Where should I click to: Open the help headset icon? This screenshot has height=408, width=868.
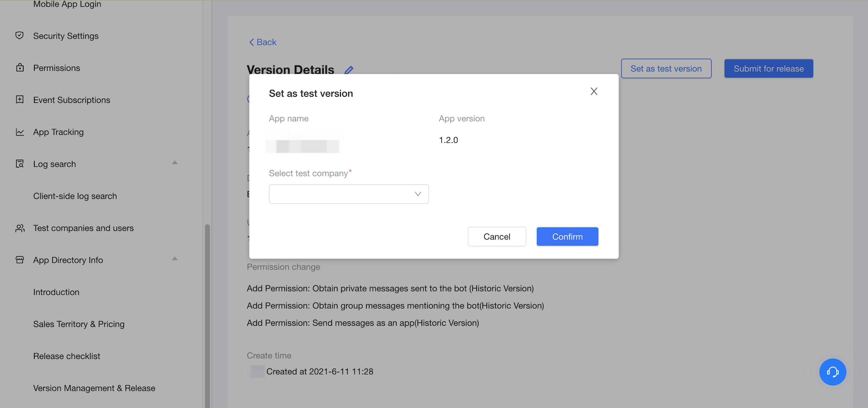point(833,372)
